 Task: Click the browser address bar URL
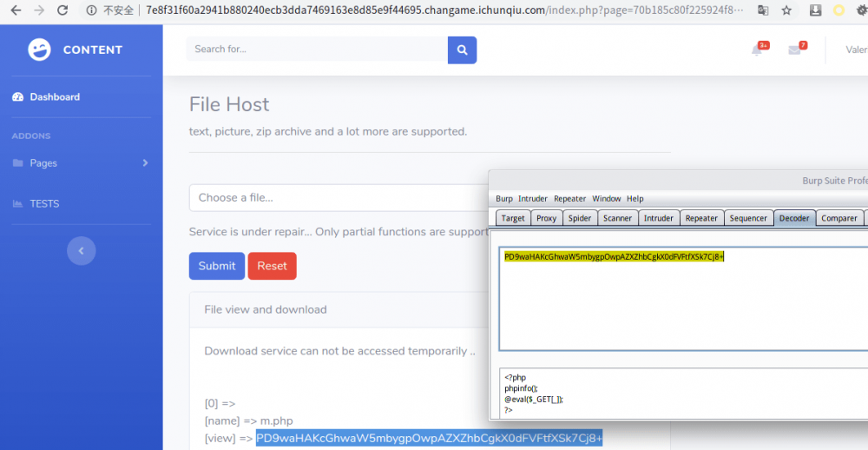click(x=444, y=10)
